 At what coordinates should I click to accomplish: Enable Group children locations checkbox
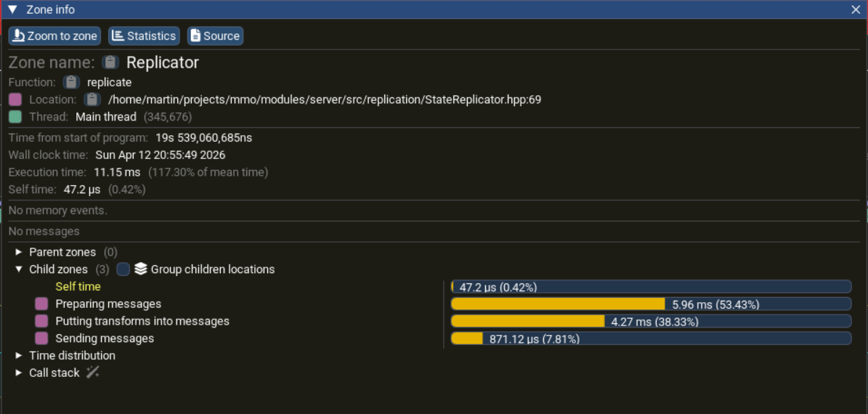tap(123, 269)
